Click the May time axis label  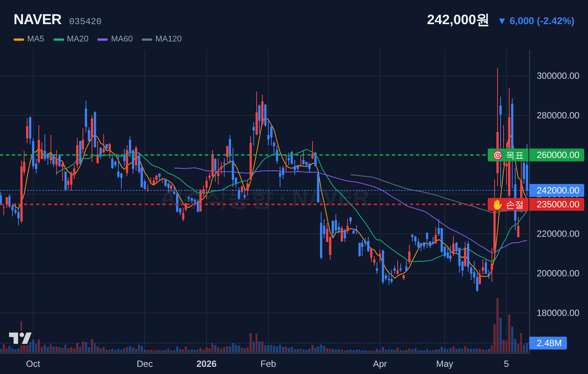point(445,364)
